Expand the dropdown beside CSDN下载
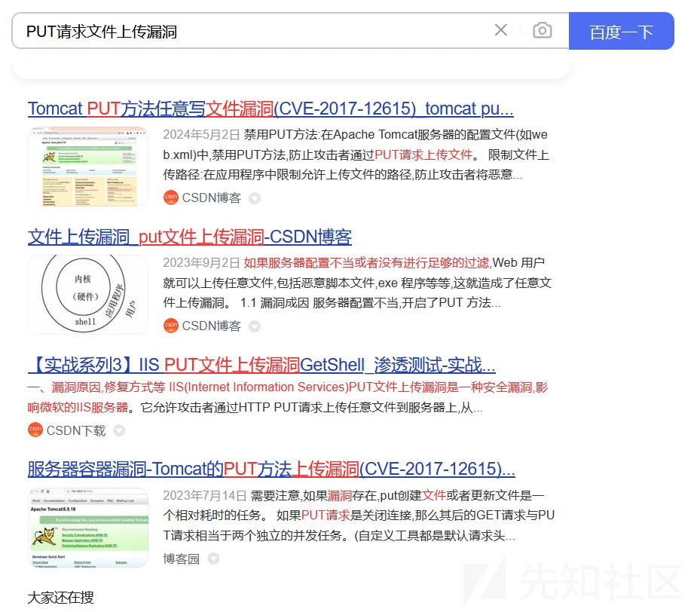Image resolution: width=700 pixels, height=612 pixels. coord(119,430)
